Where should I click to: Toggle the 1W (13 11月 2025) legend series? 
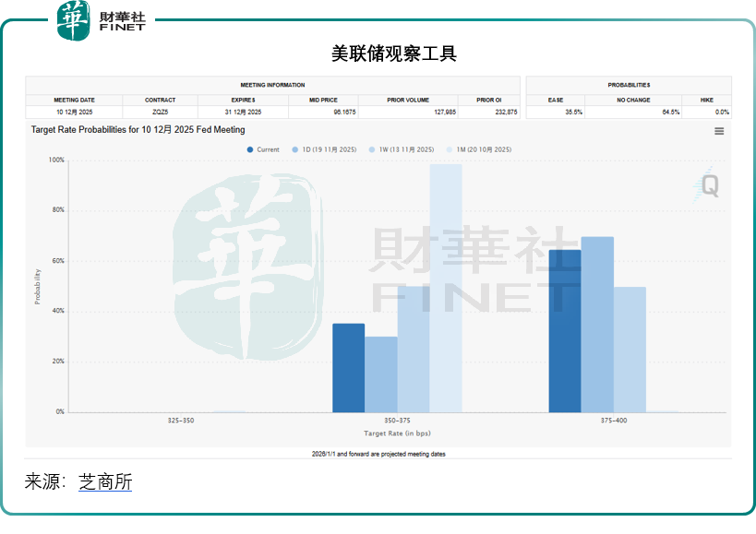[401, 149]
